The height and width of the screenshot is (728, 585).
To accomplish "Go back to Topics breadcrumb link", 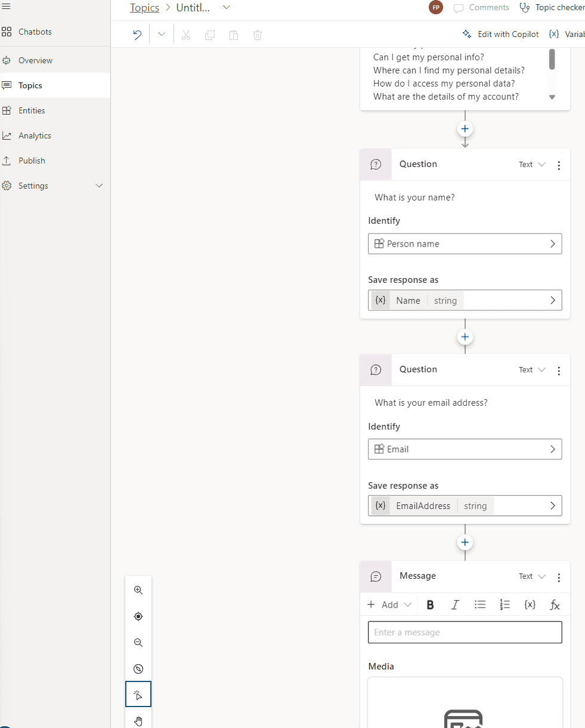I will [145, 8].
